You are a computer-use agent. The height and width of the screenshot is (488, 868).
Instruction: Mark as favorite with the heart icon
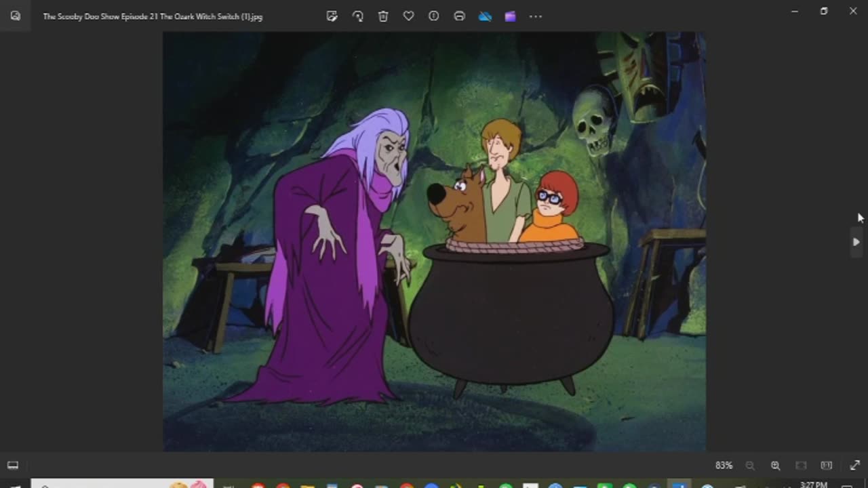pos(408,16)
